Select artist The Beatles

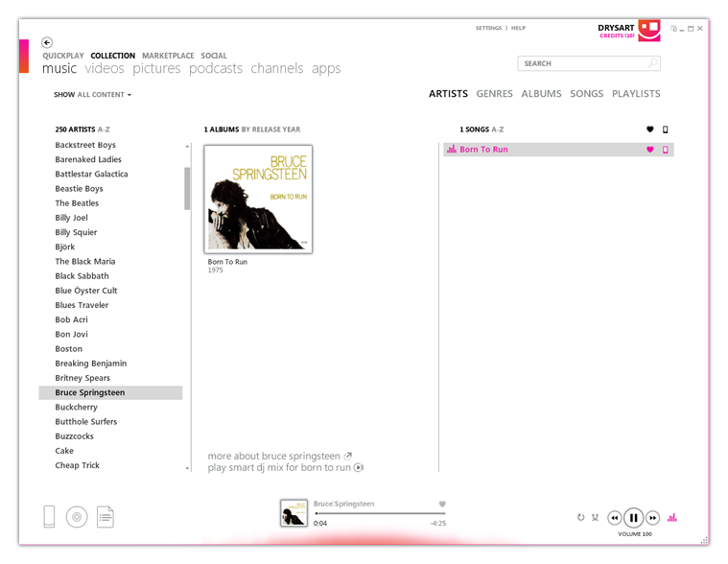tap(77, 202)
